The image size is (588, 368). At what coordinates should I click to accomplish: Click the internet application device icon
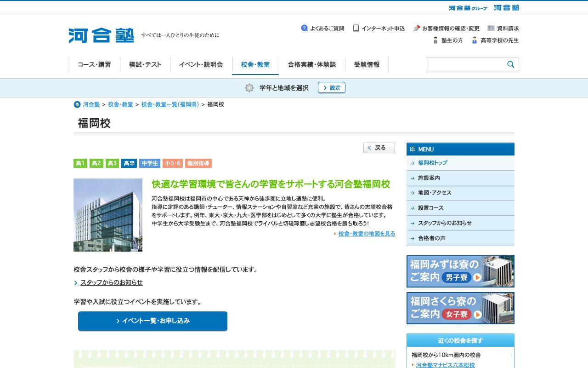pyautogui.click(x=356, y=28)
